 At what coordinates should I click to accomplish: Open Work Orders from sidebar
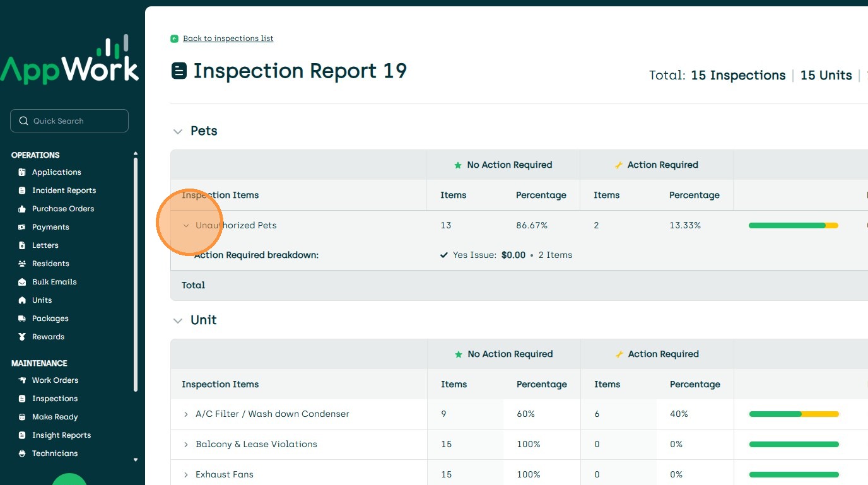(x=55, y=380)
